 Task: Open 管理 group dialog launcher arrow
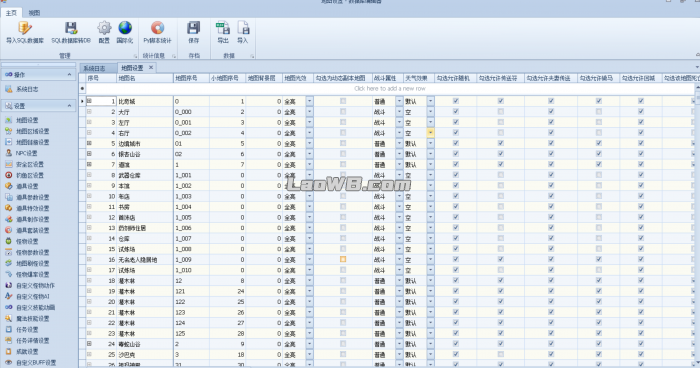135,56
